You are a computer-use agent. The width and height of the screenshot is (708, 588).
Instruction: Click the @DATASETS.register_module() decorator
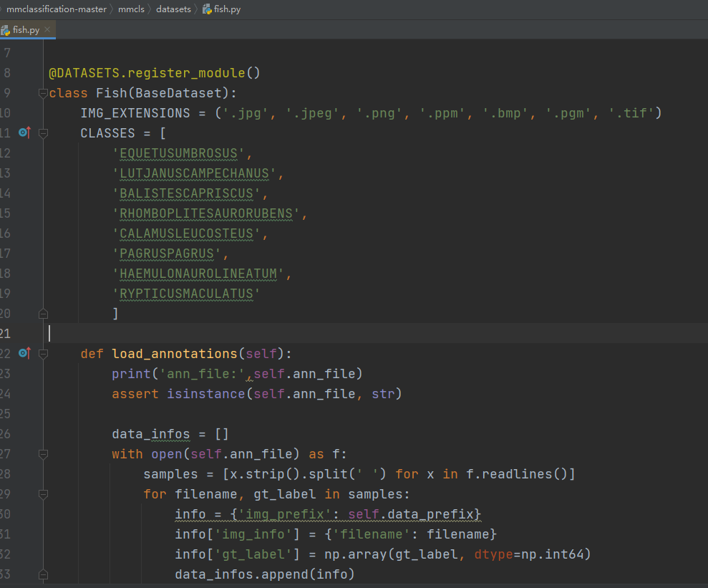(x=155, y=73)
